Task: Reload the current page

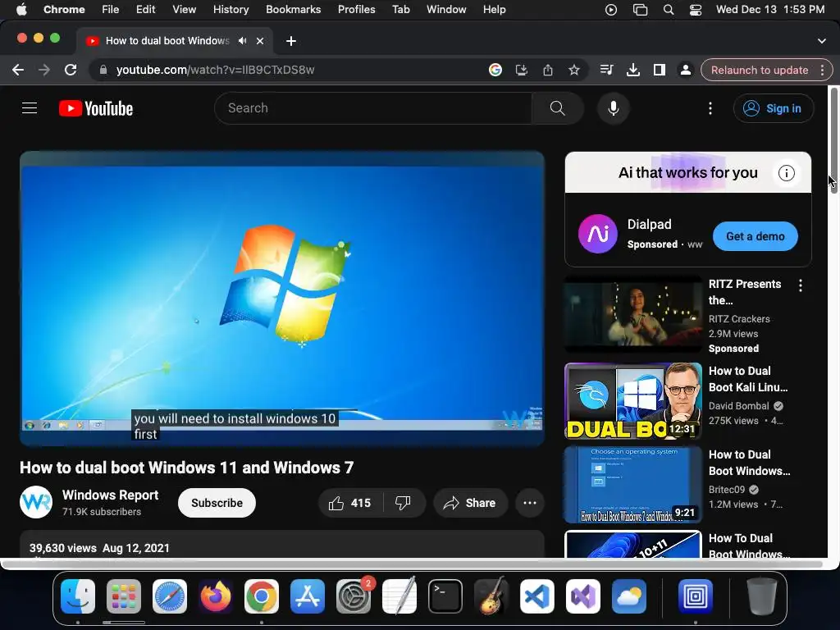Action: (x=71, y=71)
